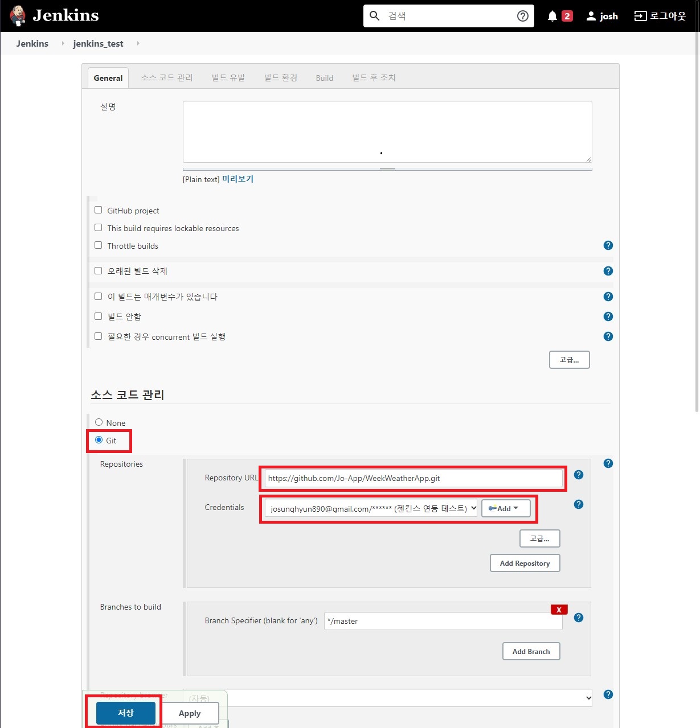Viewport: 700px width, 728px height.
Task: Click the 미리보기 preview link
Action: 238,179
